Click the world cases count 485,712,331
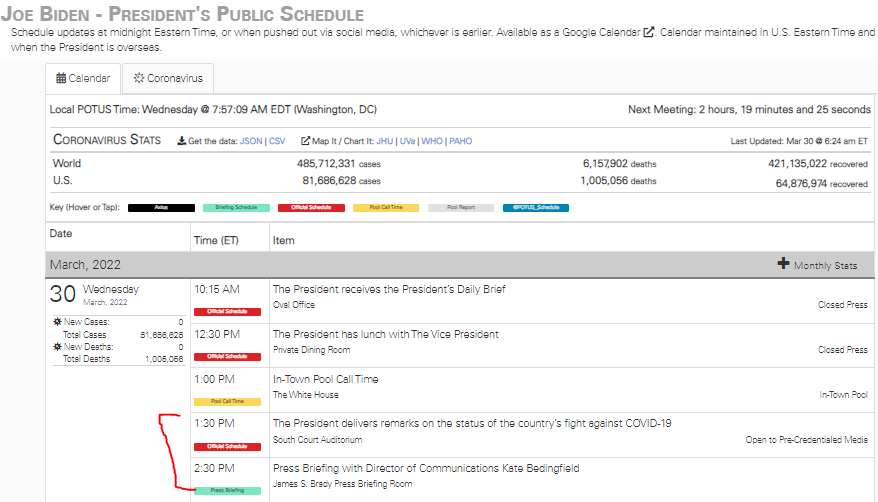The width and height of the screenshot is (878, 502). click(326, 163)
